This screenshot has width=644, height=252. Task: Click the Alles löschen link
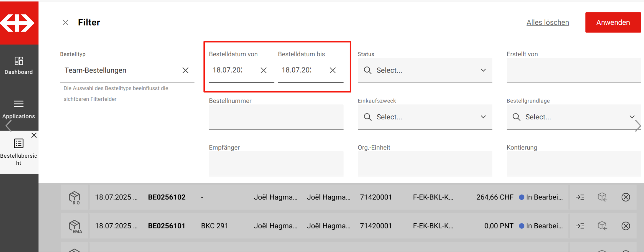click(x=547, y=22)
